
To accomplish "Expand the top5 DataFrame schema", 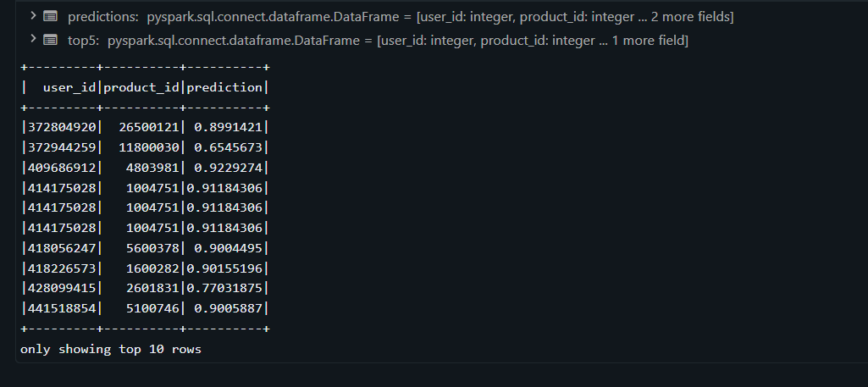I will (33, 39).
